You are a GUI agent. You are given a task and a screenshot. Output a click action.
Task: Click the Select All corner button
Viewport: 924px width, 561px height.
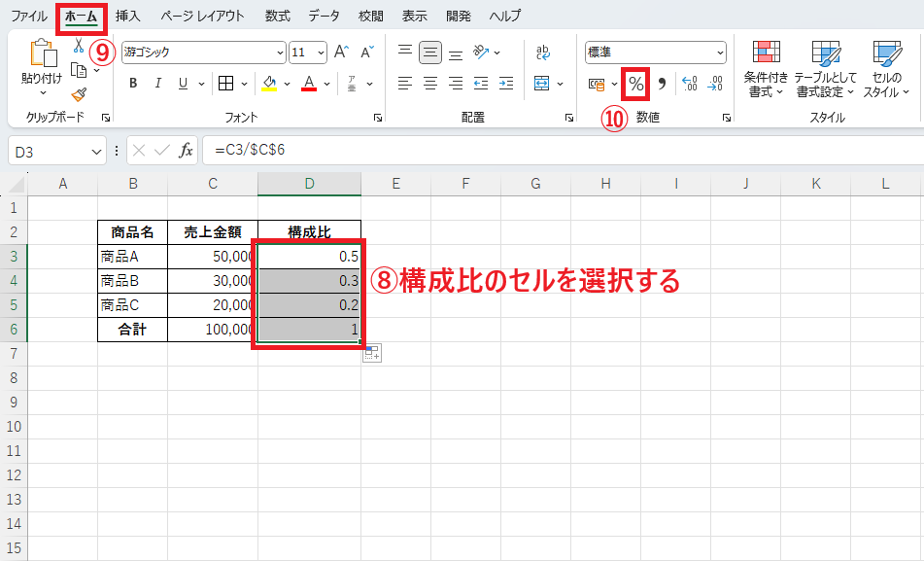click(x=15, y=184)
